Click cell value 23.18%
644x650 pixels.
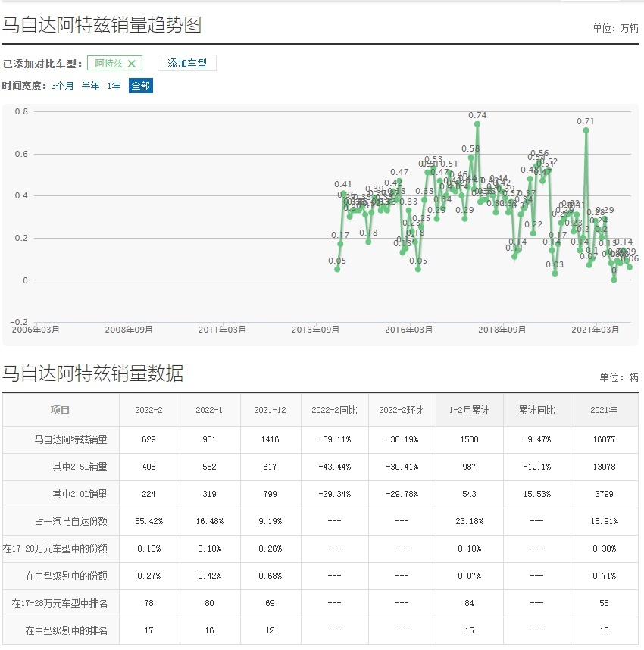click(x=470, y=521)
